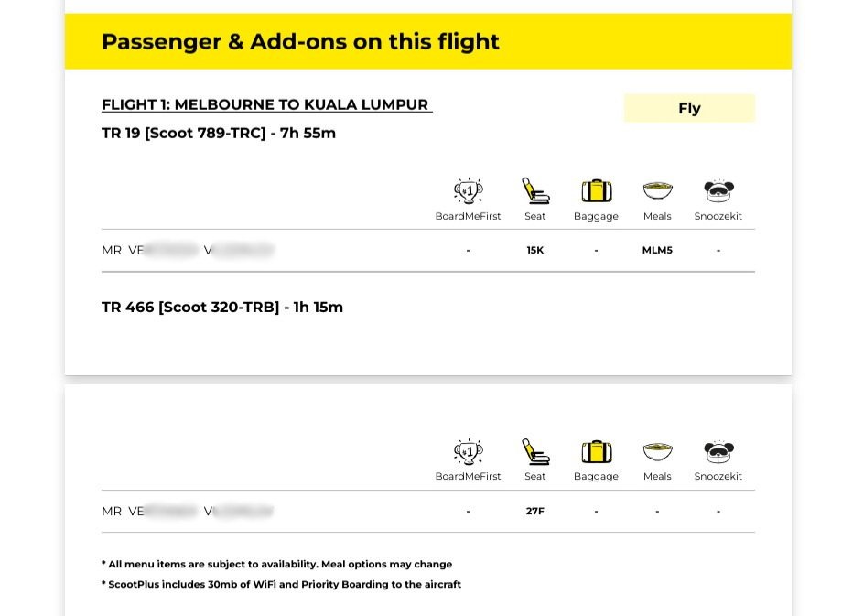Click the BoardMeFirst trophy icon for flight TR 19
Viewport: 853px width, 616px height.
(x=468, y=191)
